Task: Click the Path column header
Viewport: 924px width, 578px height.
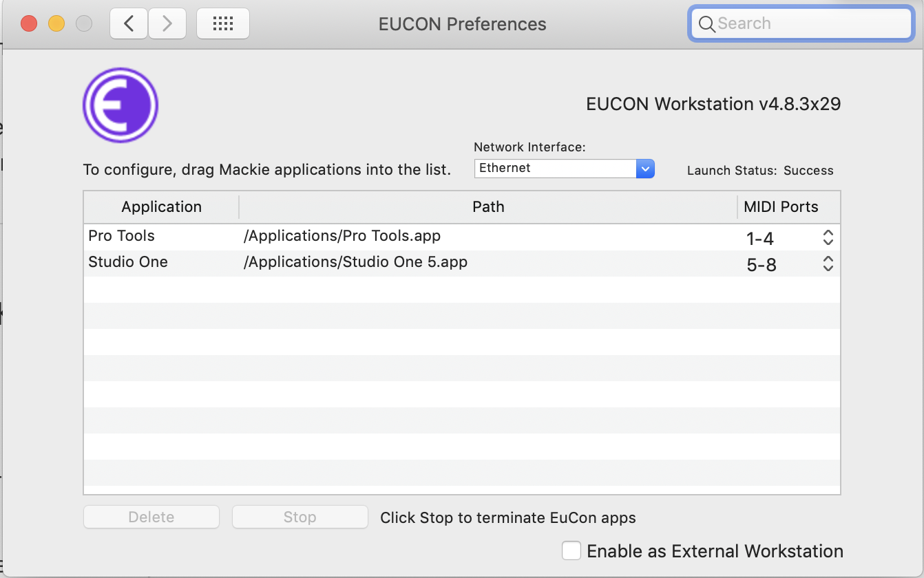Action: (488, 207)
